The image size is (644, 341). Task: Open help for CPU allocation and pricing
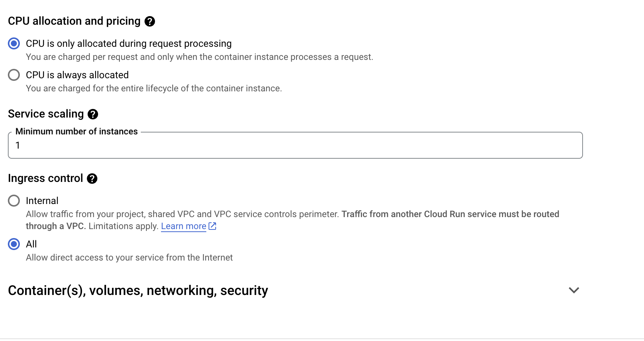[x=150, y=21]
